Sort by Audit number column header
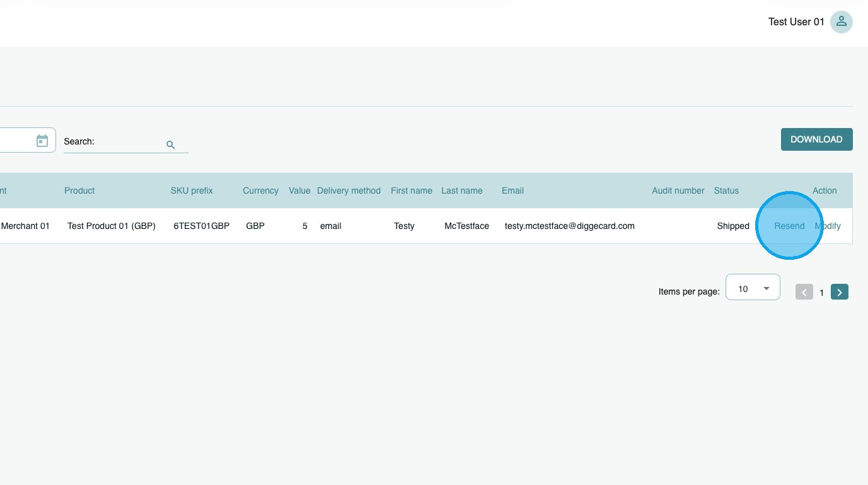 point(678,190)
